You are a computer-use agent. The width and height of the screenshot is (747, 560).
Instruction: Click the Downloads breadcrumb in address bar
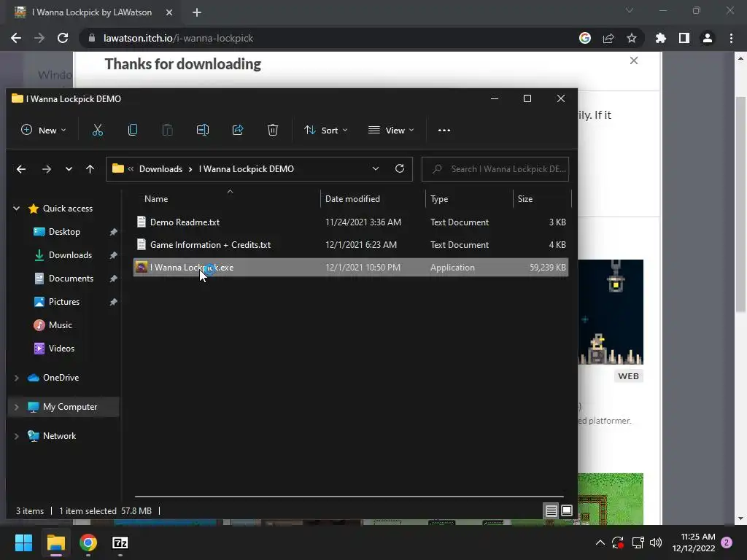160,169
